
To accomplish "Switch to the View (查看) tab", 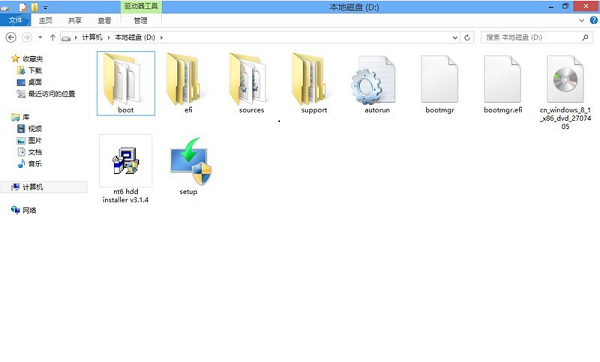I will coord(104,20).
